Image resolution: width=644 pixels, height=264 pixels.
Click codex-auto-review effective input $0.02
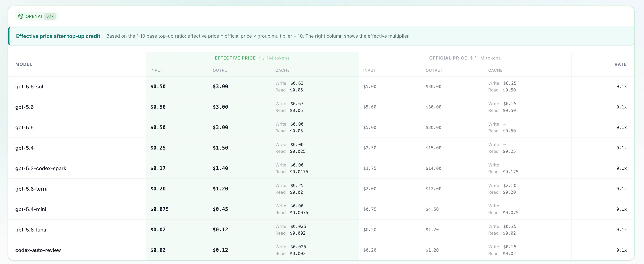(x=158, y=250)
